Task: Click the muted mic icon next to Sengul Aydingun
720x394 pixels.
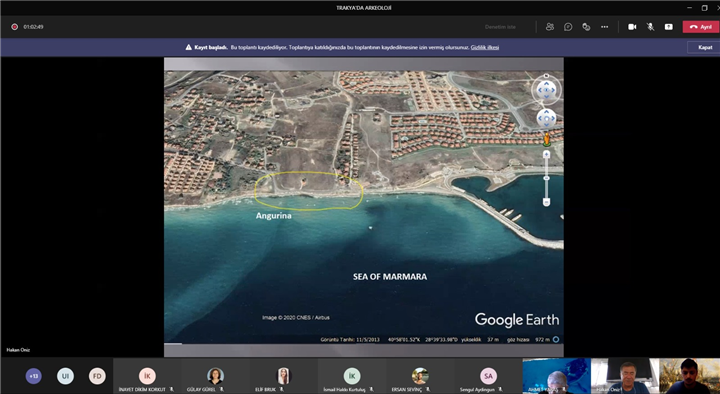Action: click(x=500, y=389)
